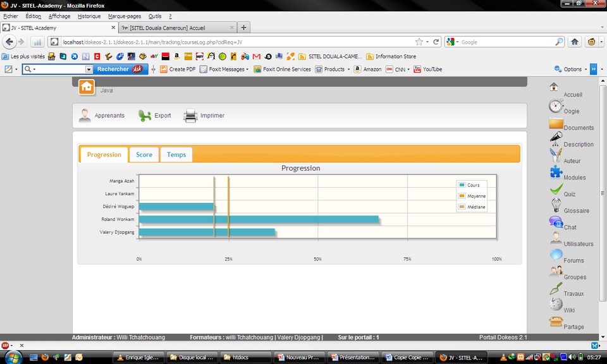Open the Historique menu
This screenshot has height=364, width=607.
coord(89,16)
